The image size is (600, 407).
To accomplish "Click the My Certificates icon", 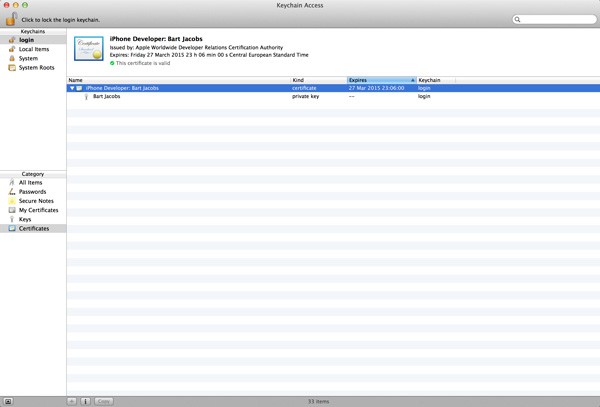I will tap(12, 210).
